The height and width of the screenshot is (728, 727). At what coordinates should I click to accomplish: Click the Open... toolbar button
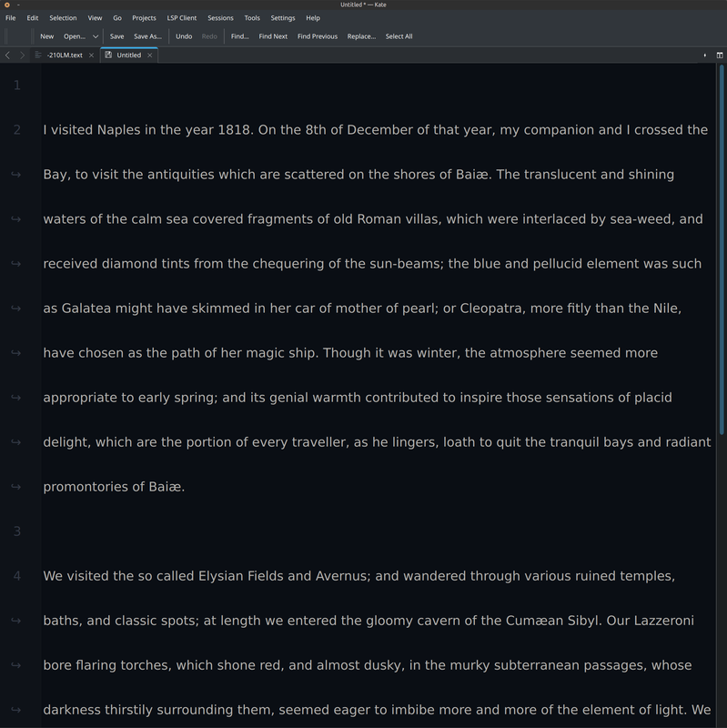coord(75,36)
